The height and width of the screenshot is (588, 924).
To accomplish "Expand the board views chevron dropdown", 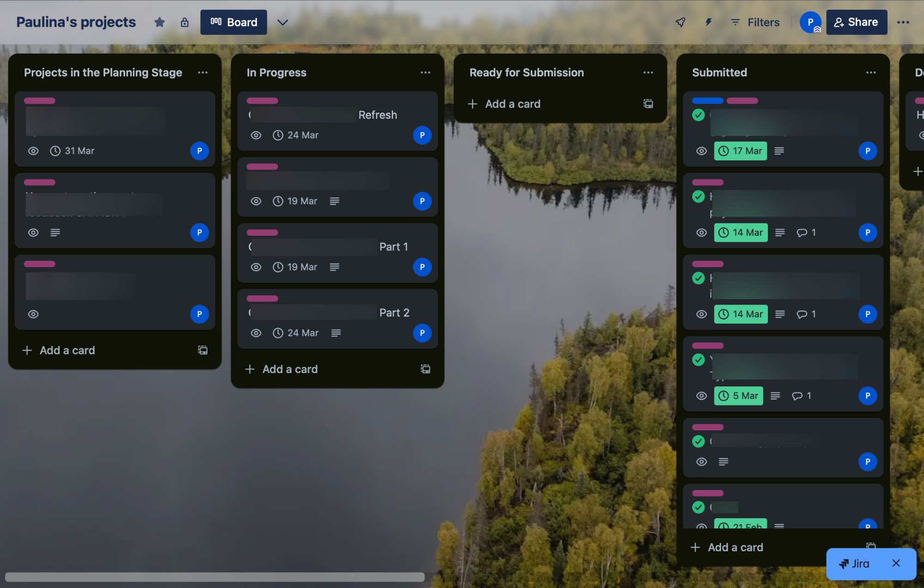I will 282,22.
